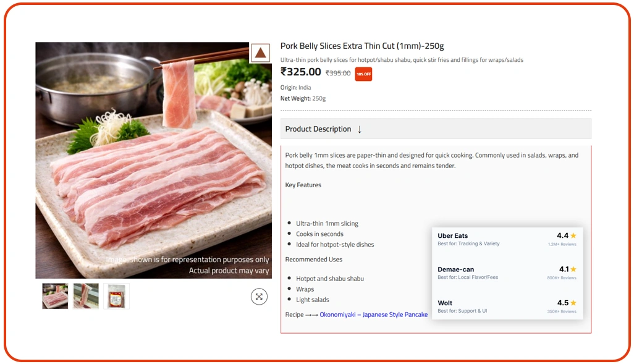Click the triangle brand logo icon
Screen dimensions: 634x364
point(260,53)
